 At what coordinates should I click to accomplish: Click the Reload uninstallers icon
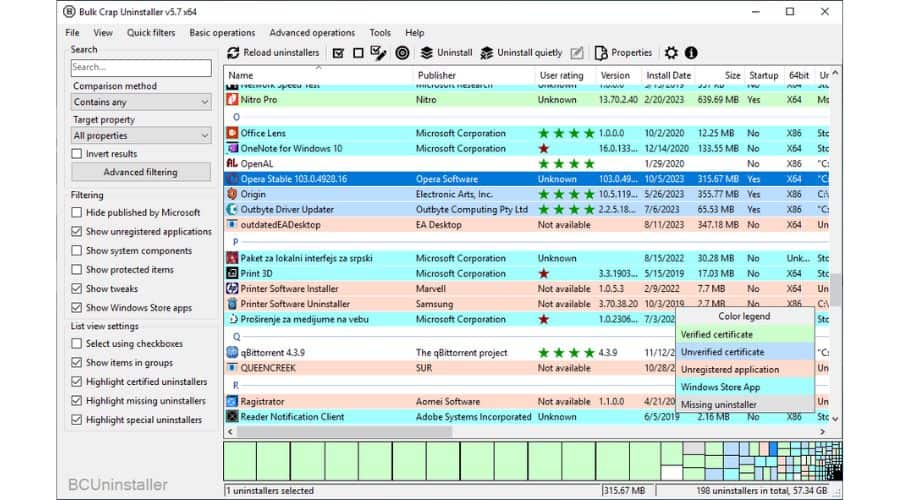[233, 53]
